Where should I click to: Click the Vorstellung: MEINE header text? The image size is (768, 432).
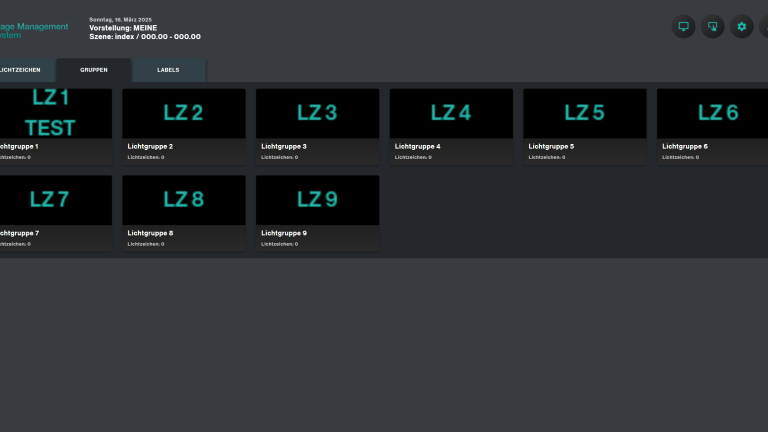(123, 28)
